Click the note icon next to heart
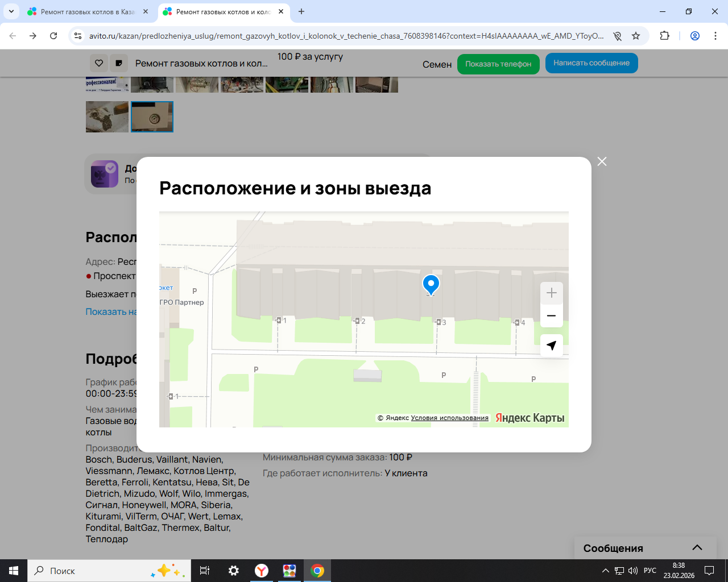This screenshot has height=582, width=728. [119, 63]
